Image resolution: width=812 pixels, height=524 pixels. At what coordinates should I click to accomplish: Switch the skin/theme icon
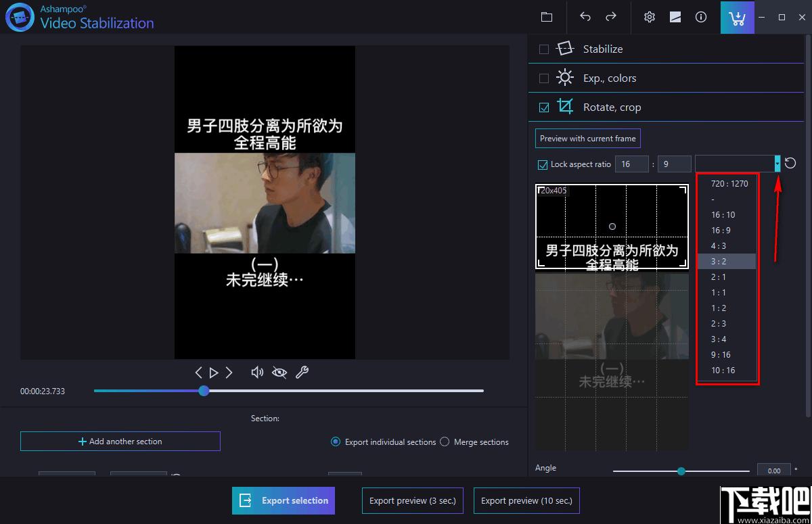tap(675, 17)
